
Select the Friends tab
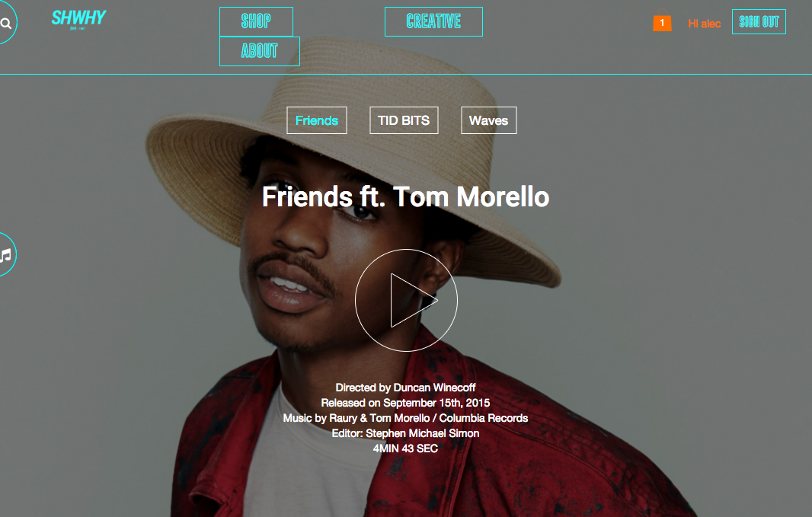317,120
